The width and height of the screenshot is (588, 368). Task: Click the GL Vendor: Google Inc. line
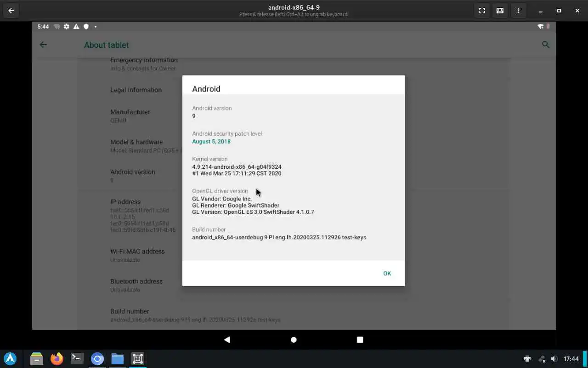tap(222, 199)
